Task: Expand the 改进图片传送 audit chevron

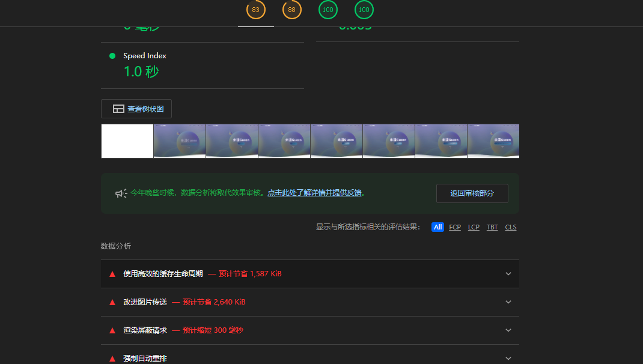Action: [x=508, y=302]
